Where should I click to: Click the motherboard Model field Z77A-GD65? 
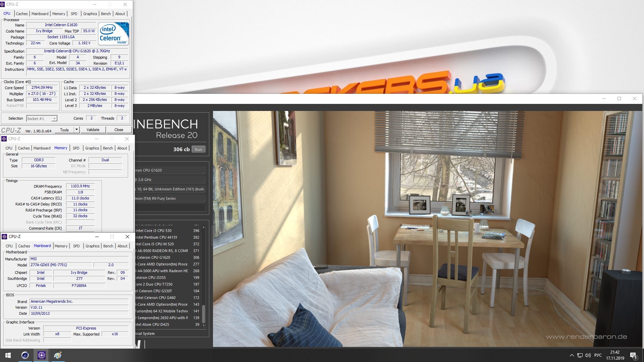61,265
